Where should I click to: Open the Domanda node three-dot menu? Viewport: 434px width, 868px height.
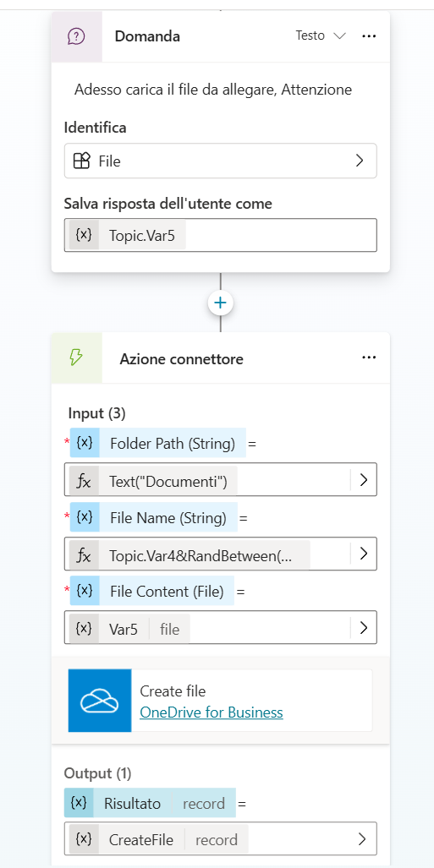pos(369,36)
